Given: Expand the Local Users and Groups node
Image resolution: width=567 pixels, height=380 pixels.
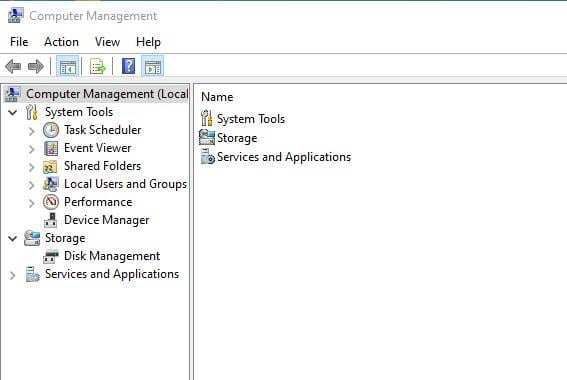Looking at the screenshot, I should (31, 185).
